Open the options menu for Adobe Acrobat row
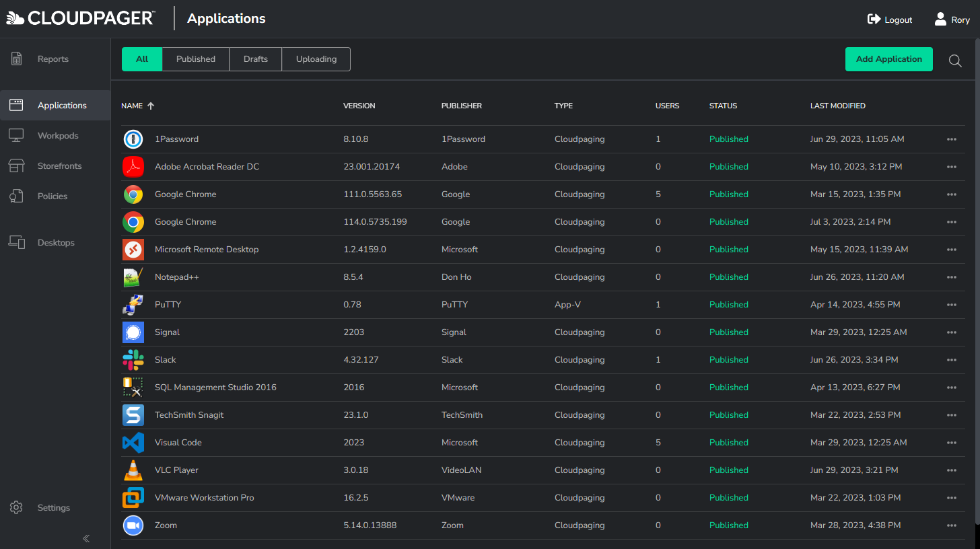This screenshot has width=980, height=549. tap(952, 167)
